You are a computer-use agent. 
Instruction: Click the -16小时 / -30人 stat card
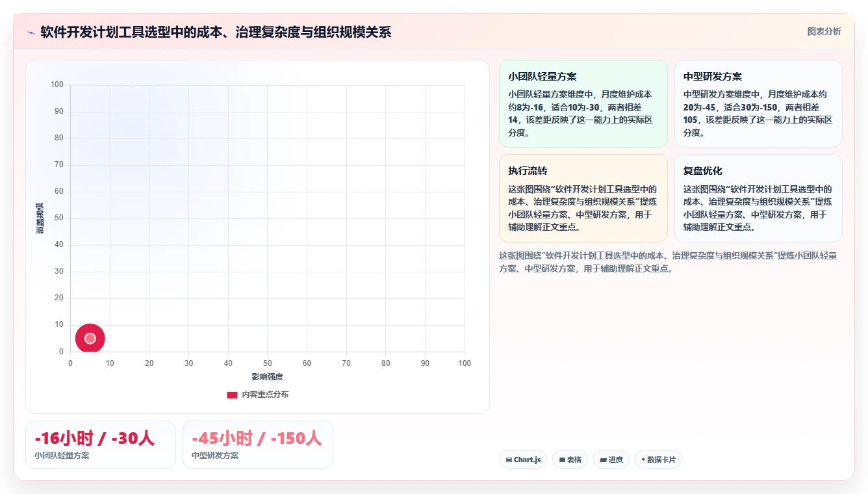(x=101, y=445)
